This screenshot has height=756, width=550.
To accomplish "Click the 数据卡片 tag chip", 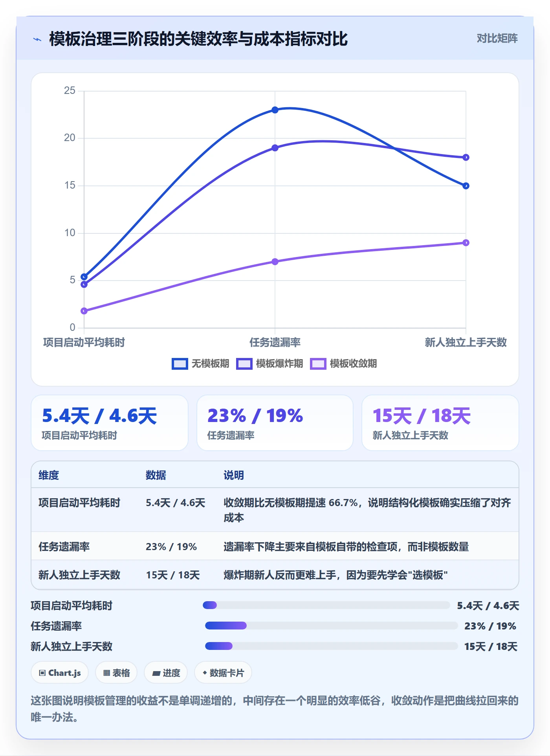I will (223, 673).
